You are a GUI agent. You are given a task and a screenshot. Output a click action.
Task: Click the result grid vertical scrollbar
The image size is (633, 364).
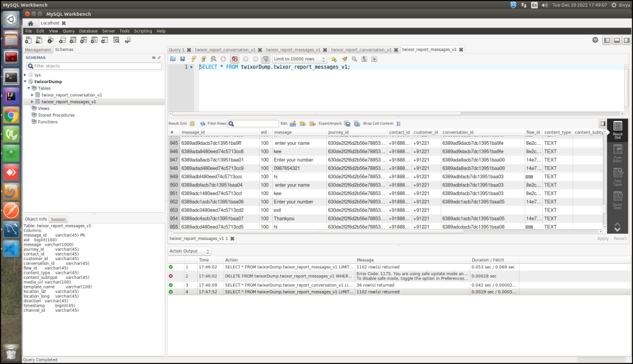click(605, 179)
